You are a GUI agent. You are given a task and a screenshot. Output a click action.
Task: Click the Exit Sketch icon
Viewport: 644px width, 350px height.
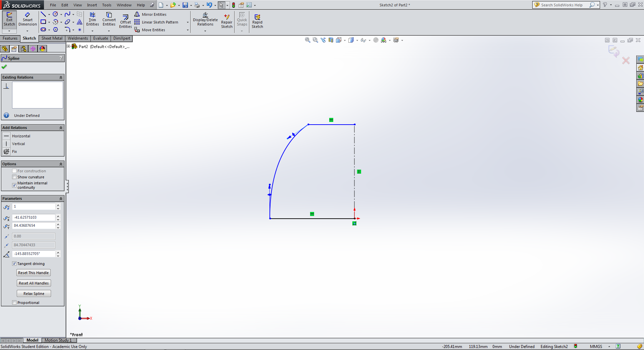(x=9, y=19)
